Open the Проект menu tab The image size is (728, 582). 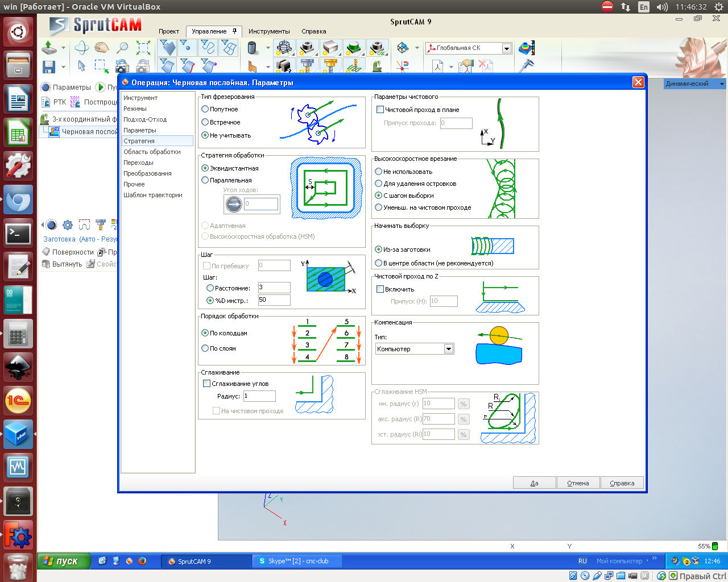pyautogui.click(x=169, y=31)
